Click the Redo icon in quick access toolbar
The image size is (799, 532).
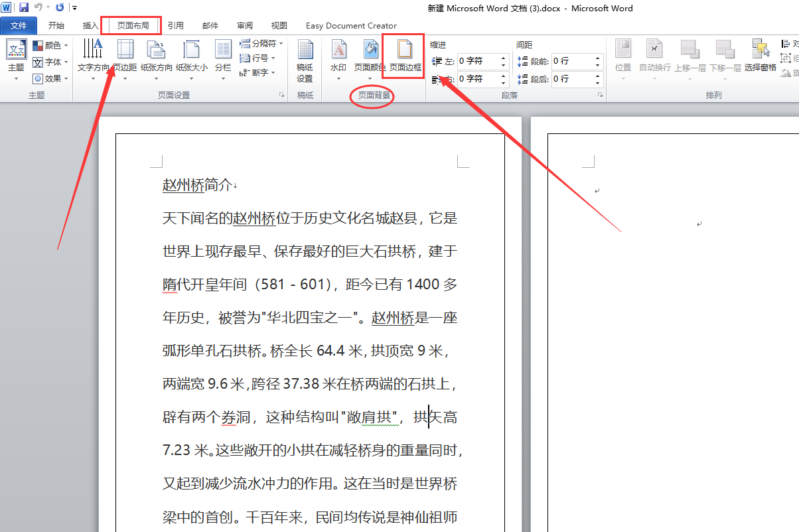[x=60, y=8]
